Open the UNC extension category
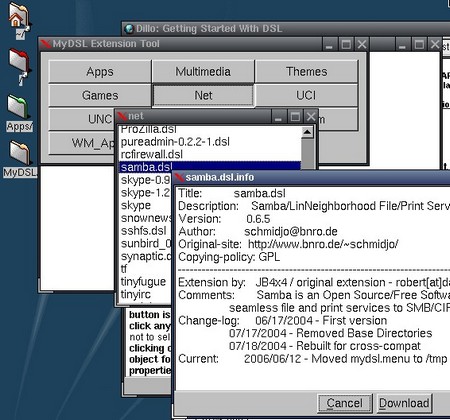450x420 pixels. [82, 119]
